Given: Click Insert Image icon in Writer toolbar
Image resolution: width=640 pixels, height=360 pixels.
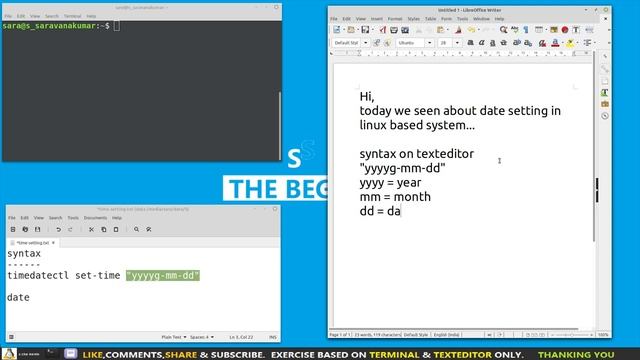Looking at the screenshot, I should (x=554, y=30).
